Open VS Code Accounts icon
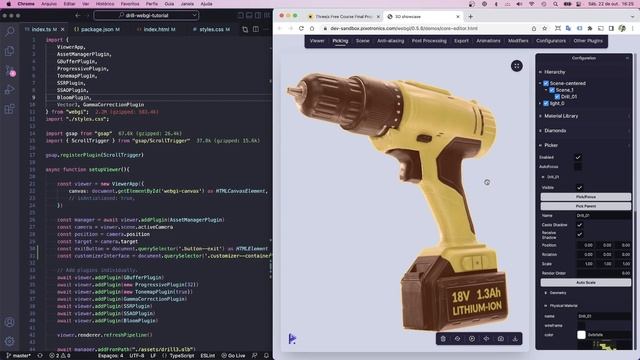The image size is (640, 360). coord(9,322)
